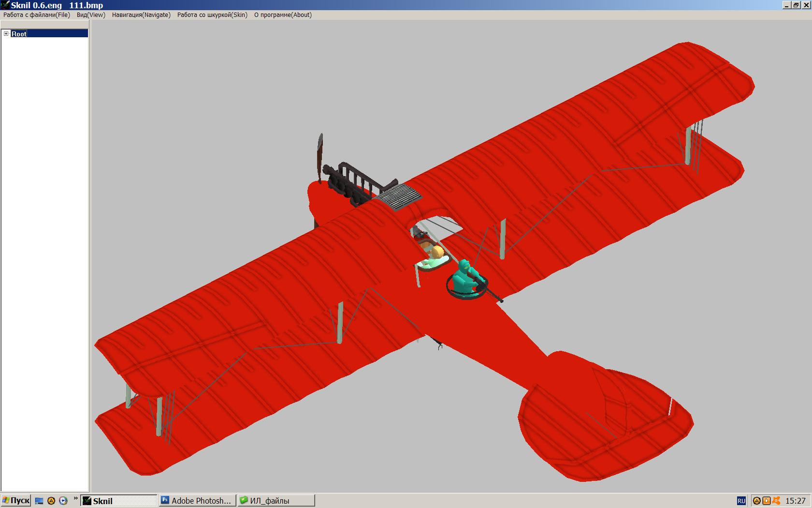This screenshot has height=508, width=812.
Task: Close the Sknil window
Action: (x=806, y=5)
